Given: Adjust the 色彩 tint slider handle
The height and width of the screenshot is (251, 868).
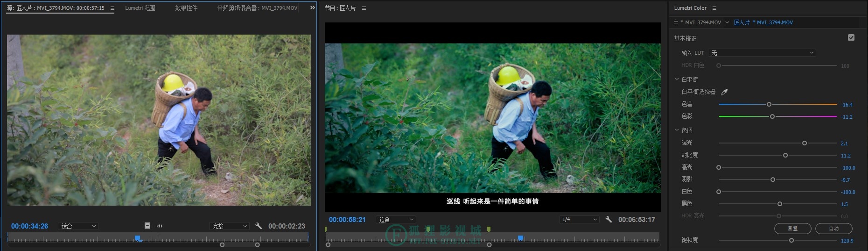Looking at the screenshot, I should [772, 116].
